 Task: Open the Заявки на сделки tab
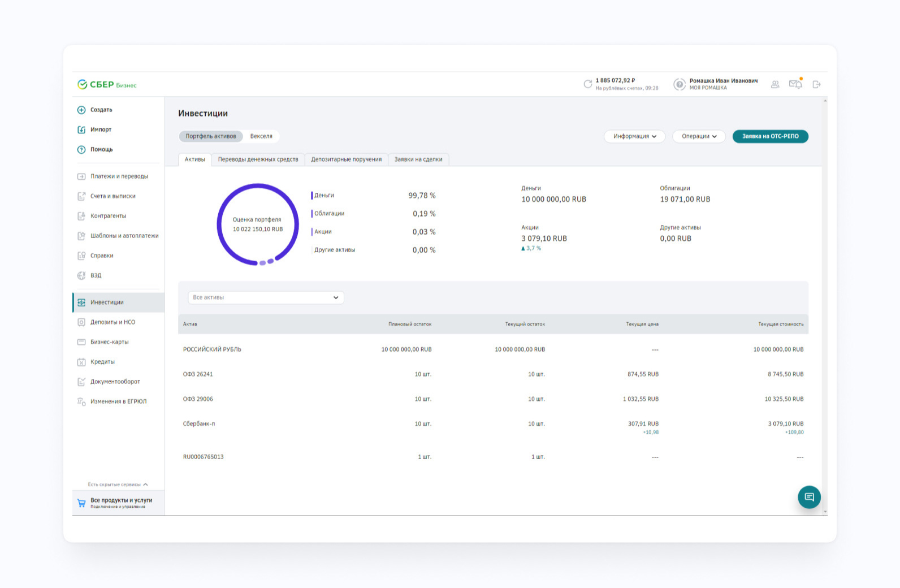click(x=418, y=159)
